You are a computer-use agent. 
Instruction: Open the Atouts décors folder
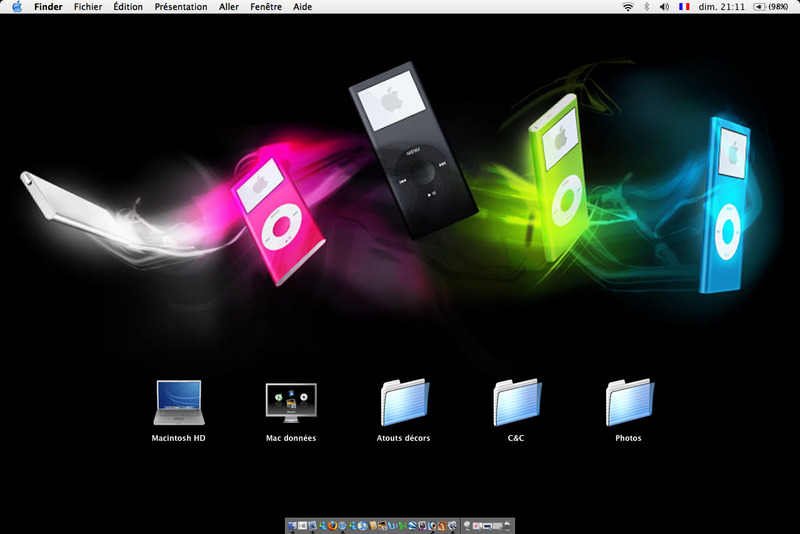(x=404, y=403)
